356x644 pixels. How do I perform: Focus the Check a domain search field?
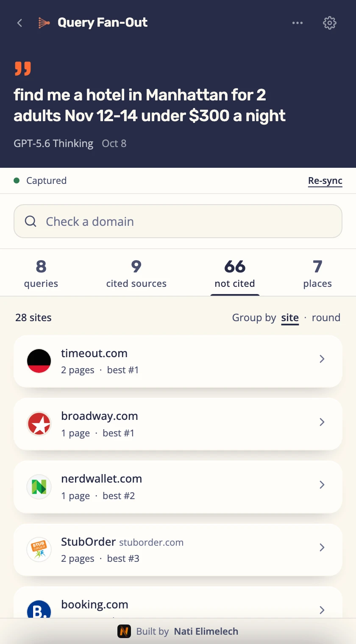click(x=178, y=221)
